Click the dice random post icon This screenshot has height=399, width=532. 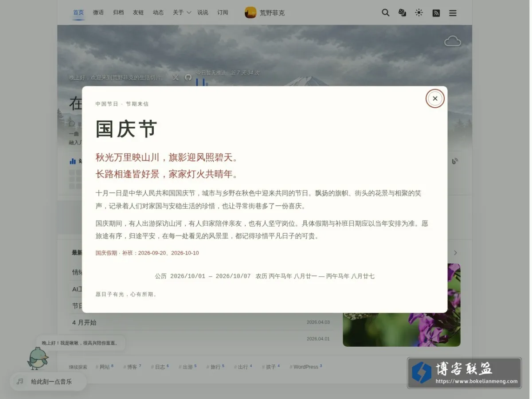tap(402, 13)
